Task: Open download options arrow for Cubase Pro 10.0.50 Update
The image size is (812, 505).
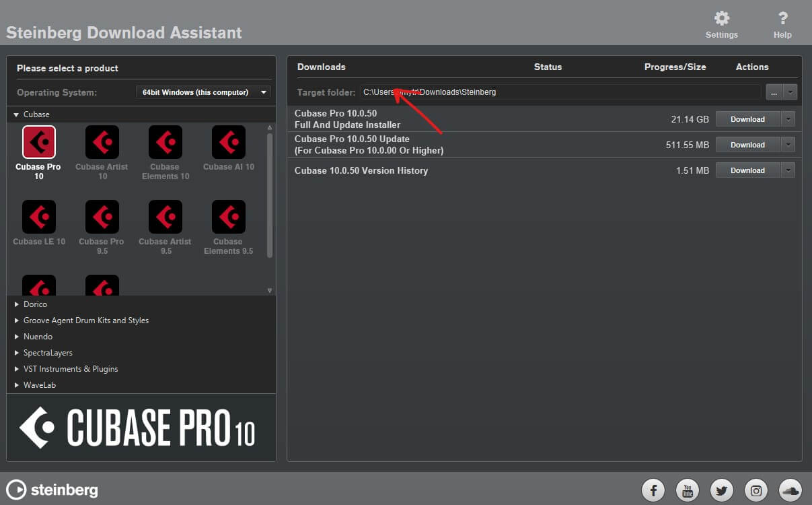Action: (x=788, y=145)
